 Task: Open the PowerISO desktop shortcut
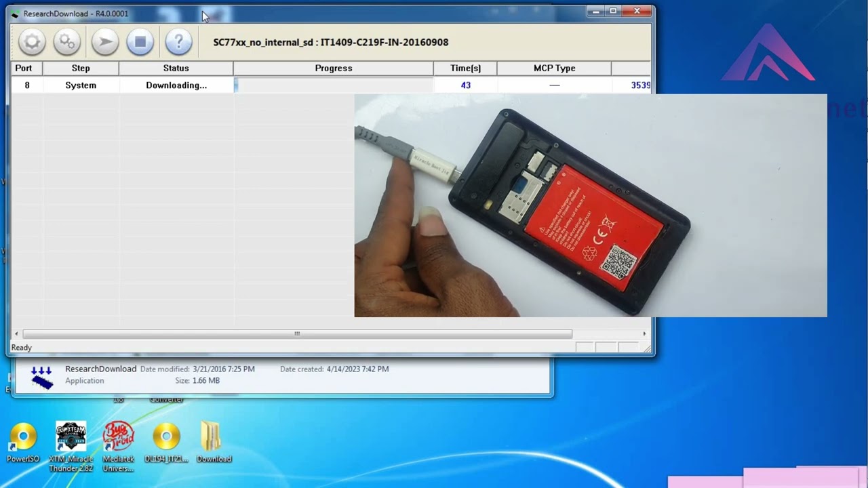pos(23,443)
